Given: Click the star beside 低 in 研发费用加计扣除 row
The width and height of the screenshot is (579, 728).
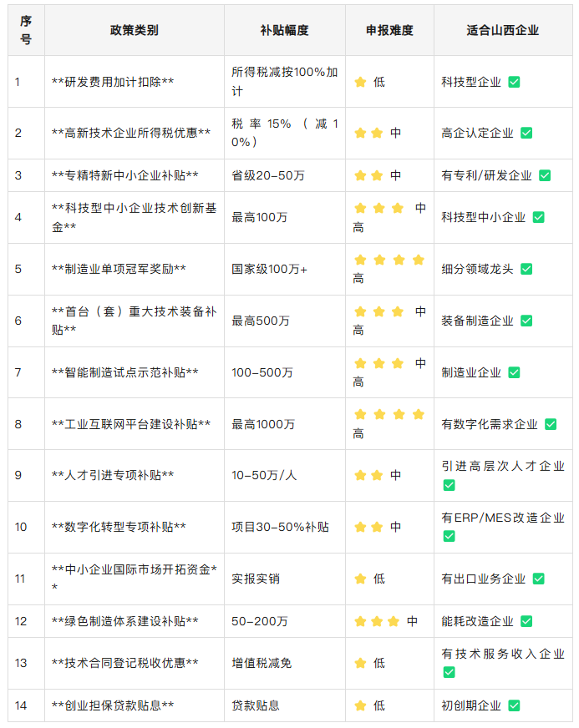Looking at the screenshot, I should pos(360,82).
